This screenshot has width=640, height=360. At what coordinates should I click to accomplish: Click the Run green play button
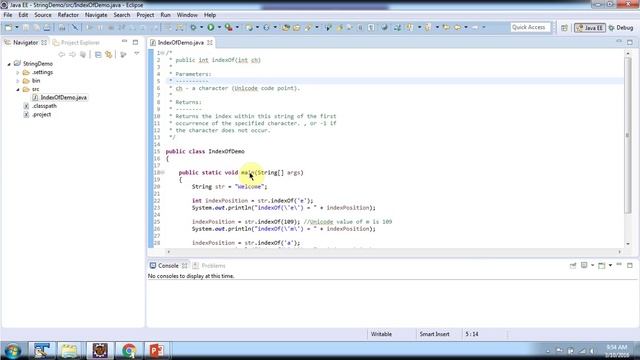(211, 27)
